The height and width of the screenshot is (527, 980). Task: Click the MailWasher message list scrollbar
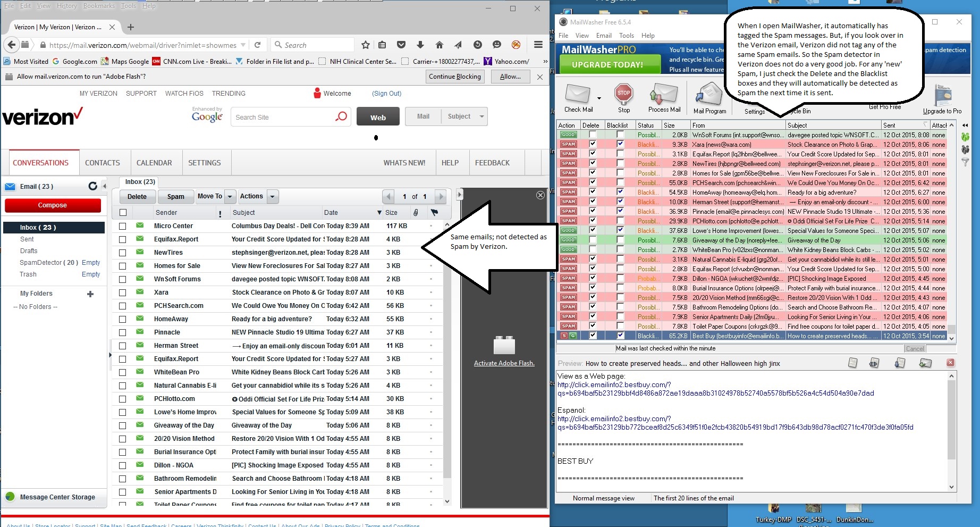(x=952, y=231)
